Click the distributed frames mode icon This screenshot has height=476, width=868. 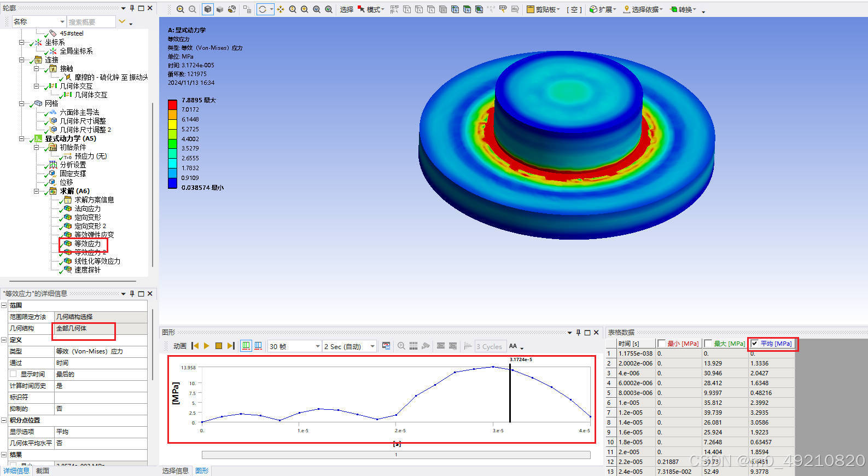(x=246, y=346)
